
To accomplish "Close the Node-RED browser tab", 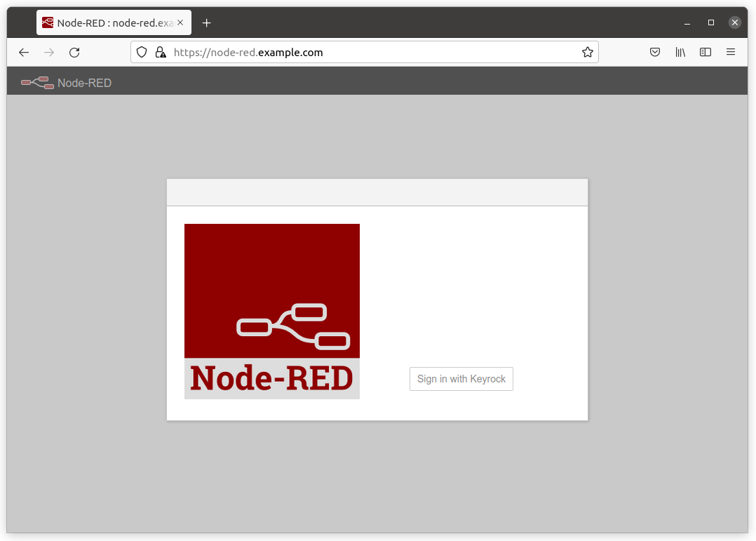I will click(180, 22).
